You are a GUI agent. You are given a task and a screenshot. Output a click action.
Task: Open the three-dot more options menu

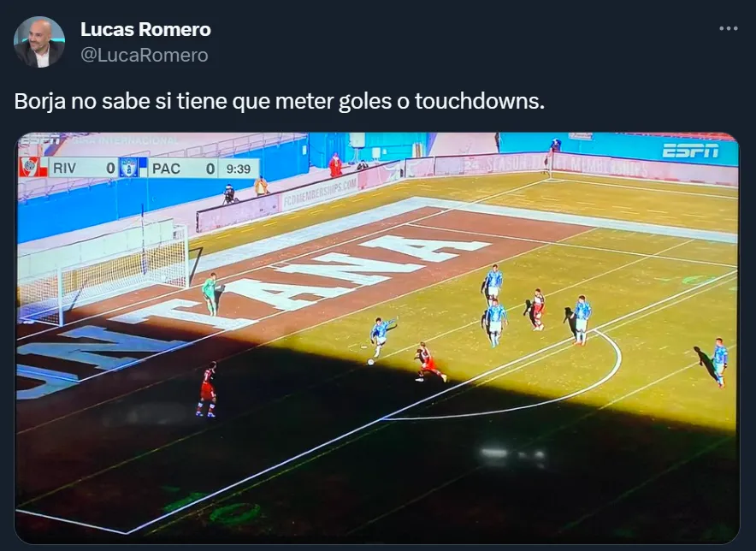point(728,28)
